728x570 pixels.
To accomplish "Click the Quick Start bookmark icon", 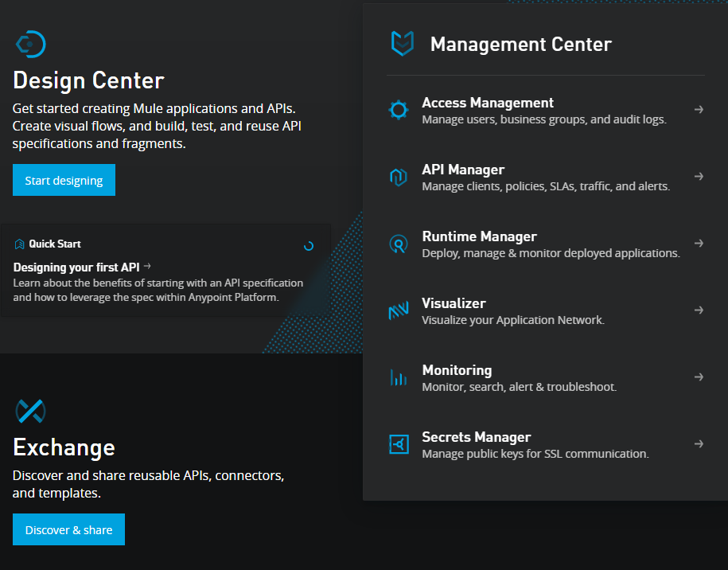I will tap(20, 244).
